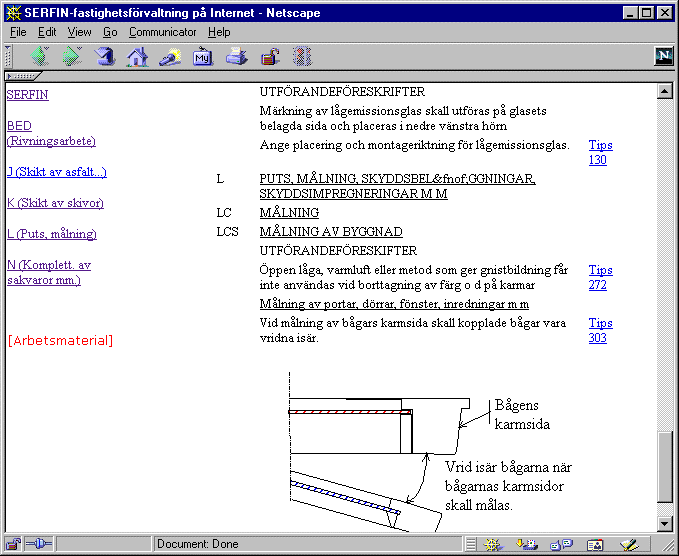Open My Netscape icon
Image resolution: width=679 pixels, height=556 pixels.
[x=203, y=57]
